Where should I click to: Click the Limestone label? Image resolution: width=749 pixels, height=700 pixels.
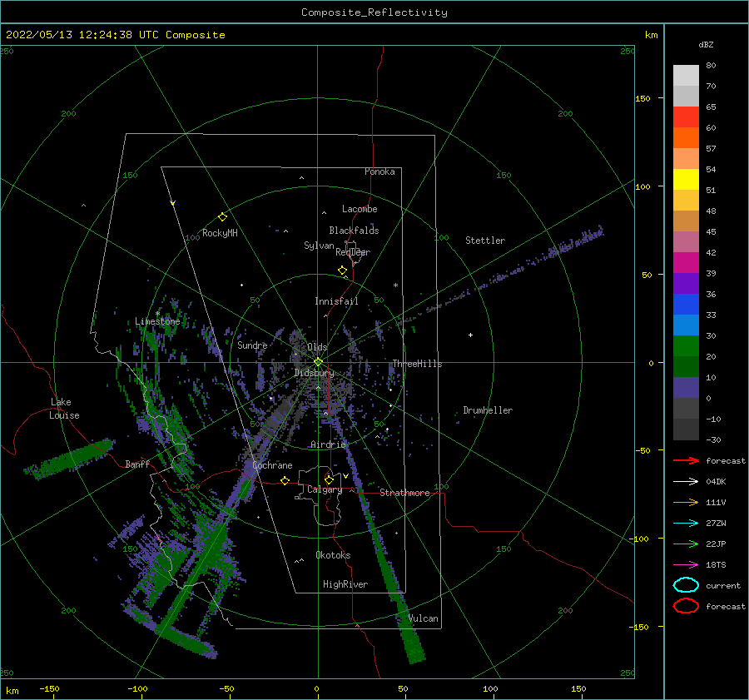click(157, 321)
